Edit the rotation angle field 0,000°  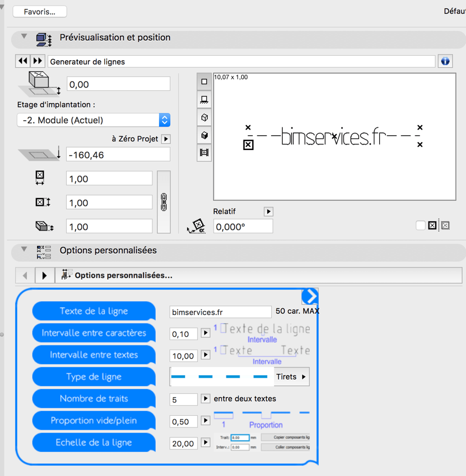point(243,227)
